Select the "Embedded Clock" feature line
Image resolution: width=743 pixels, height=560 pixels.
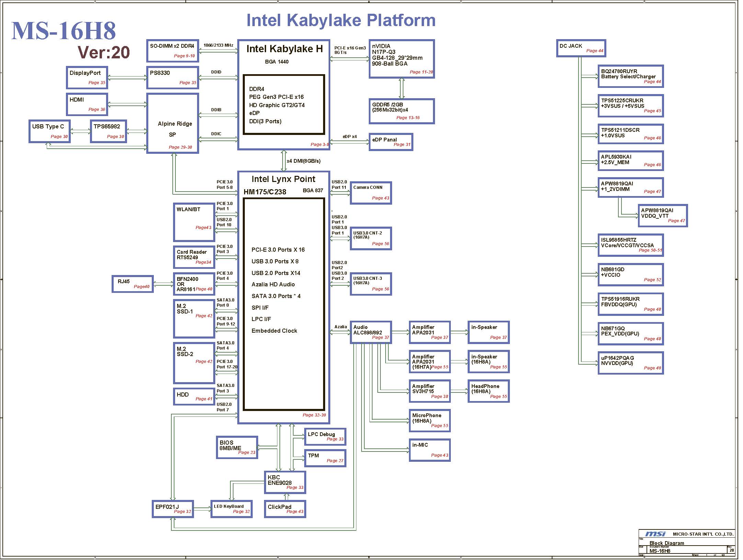[x=274, y=331]
